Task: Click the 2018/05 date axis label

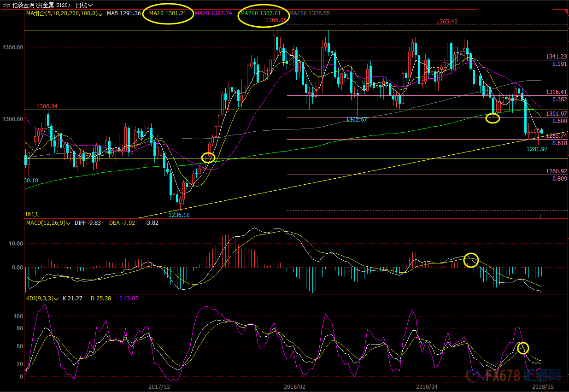Action: tap(543, 387)
